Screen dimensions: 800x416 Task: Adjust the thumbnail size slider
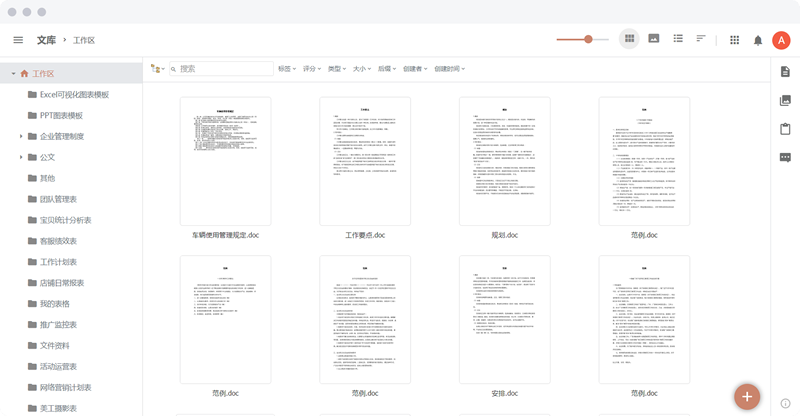(589, 40)
